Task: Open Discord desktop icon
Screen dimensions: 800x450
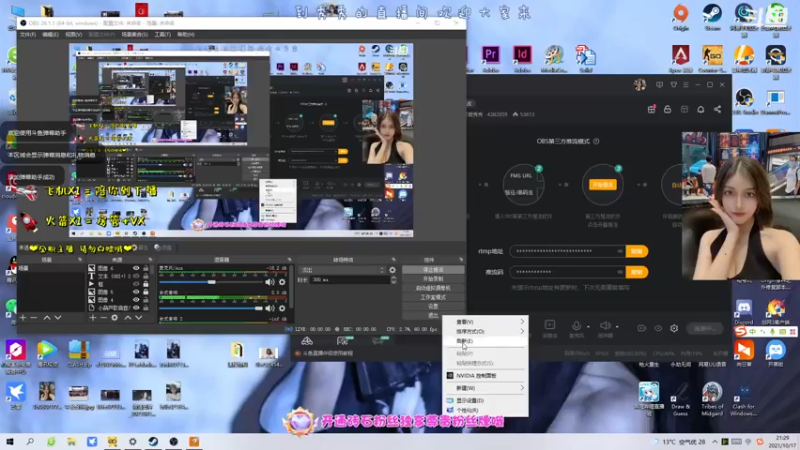Action: pos(743,311)
